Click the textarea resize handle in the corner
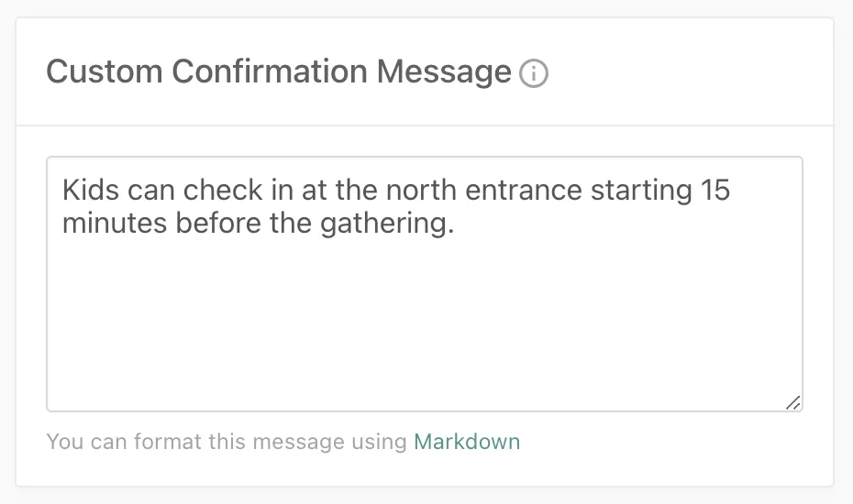This screenshot has height=504, width=853. (793, 402)
